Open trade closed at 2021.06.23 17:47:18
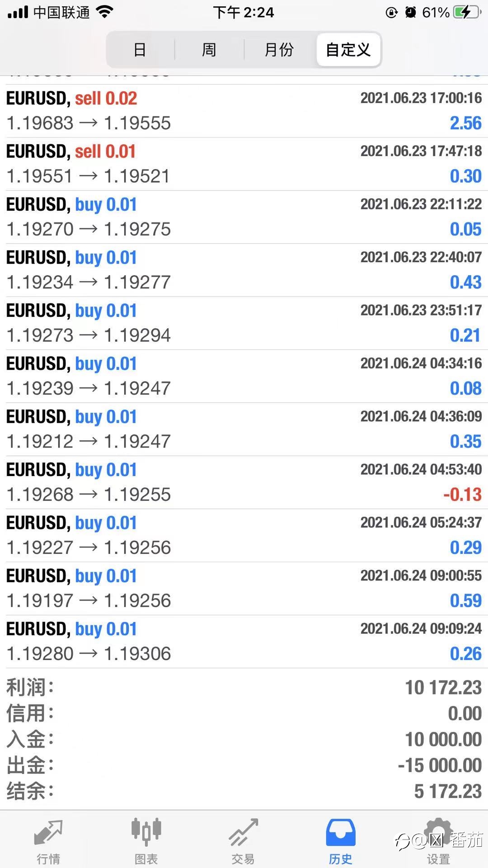Image resolution: width=488 pixels, height=868 pixels. point(244,164)
